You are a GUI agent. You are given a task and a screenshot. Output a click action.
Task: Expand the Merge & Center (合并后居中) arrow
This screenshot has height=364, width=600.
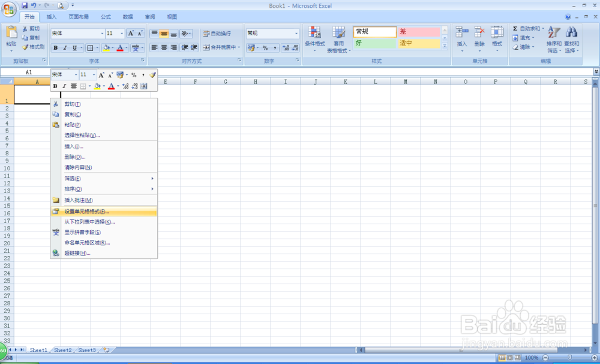coord(239,47)
